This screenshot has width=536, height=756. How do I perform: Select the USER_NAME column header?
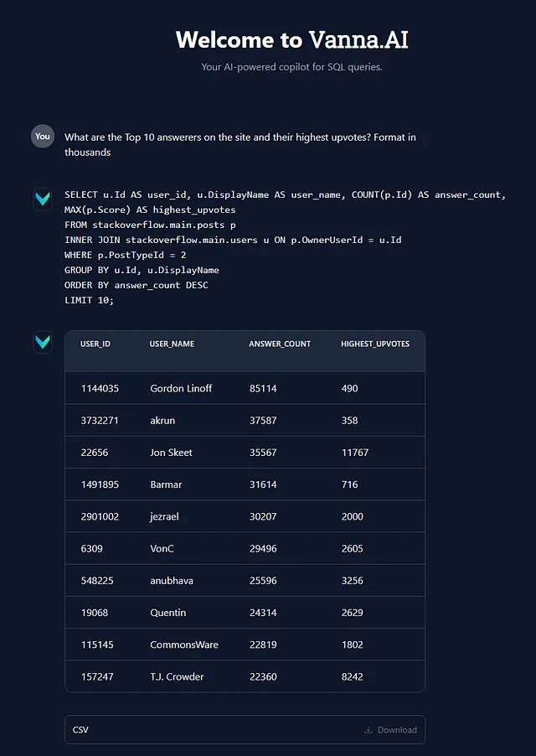[x=172, y=344]
